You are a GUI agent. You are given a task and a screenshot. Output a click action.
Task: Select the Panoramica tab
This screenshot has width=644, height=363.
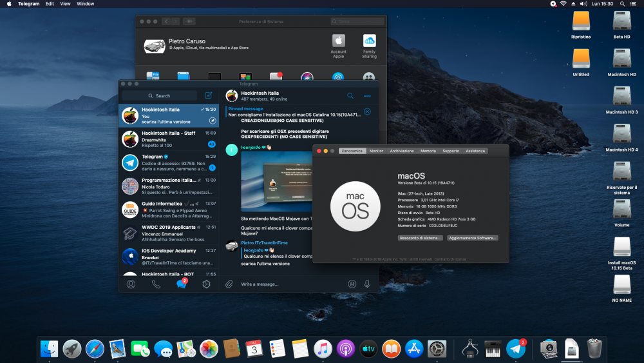pyautogui.click(x=352, y=151)
